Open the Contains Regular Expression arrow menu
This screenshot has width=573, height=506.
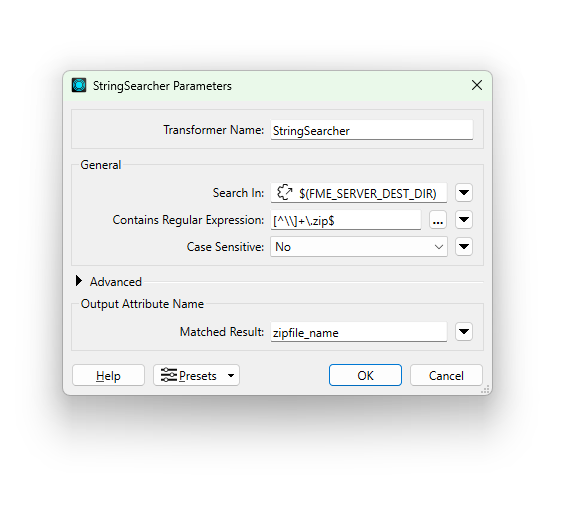pos(464,220)
